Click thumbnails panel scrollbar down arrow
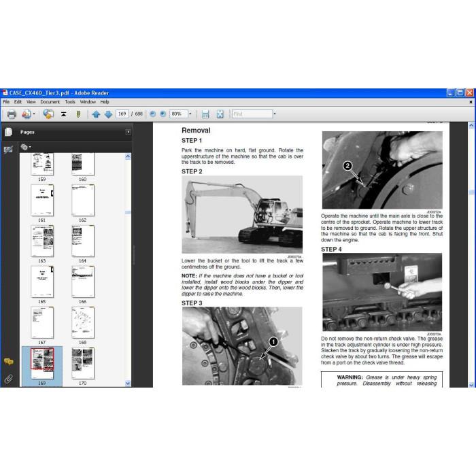Viewport: 476px width, 476px height. [128, 384]
